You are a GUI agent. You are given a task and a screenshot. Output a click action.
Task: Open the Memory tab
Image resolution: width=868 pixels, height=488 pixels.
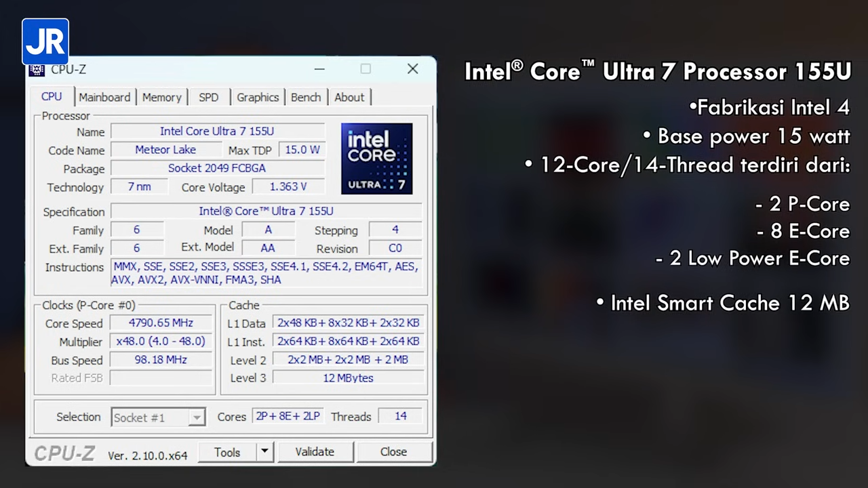click(162, 98)
